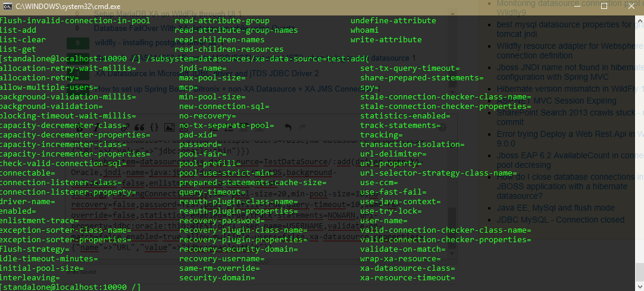Open 'How do I close database connections' link
Viewport: 644px width, 291px height.
click(x=570, y=186)
